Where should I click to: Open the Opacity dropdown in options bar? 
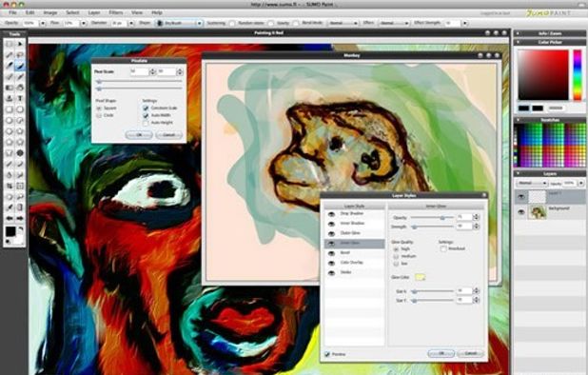click(x=43, y=23)
